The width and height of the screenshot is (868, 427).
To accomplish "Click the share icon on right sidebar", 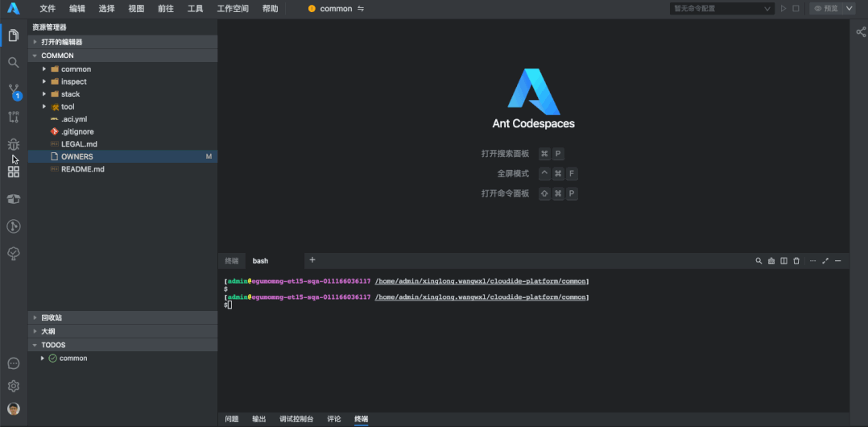I will click(860, 32).
